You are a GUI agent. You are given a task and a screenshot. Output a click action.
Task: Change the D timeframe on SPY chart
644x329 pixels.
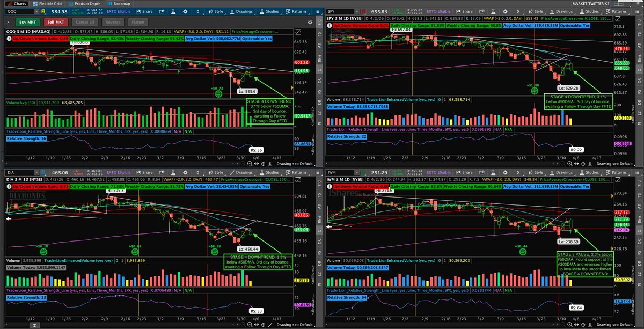point(518,11)
